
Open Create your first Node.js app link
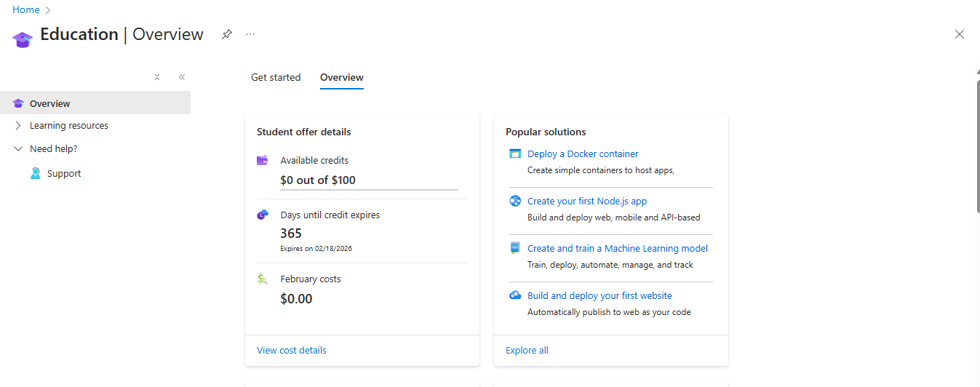pos(587,201)
